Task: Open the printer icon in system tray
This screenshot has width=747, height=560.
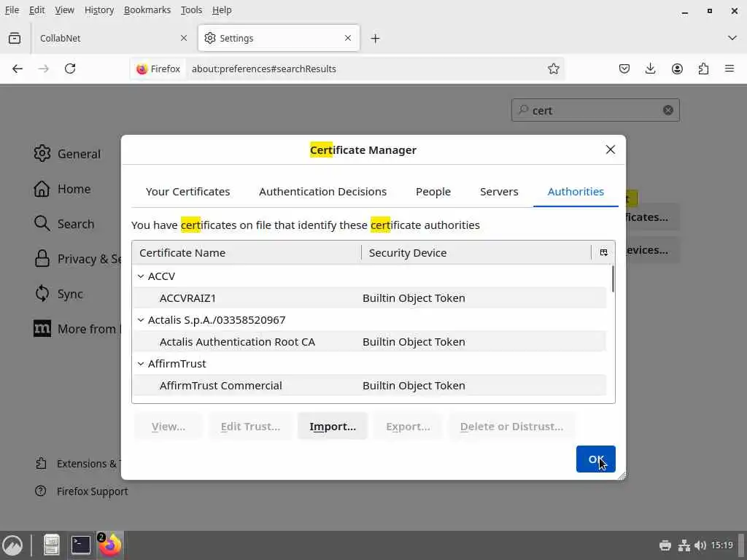Action: pyautogui.click(x=665, y=545)
